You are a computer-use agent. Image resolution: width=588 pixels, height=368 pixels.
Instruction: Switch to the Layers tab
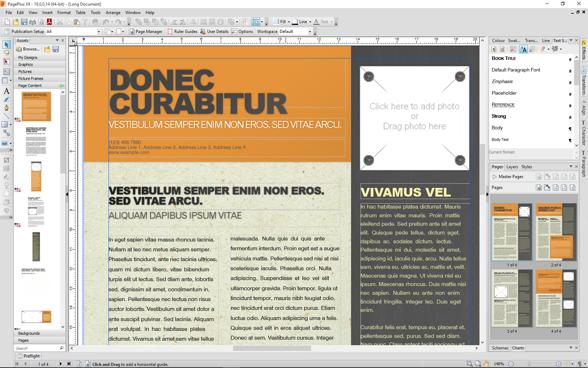[x=512, y=167]
